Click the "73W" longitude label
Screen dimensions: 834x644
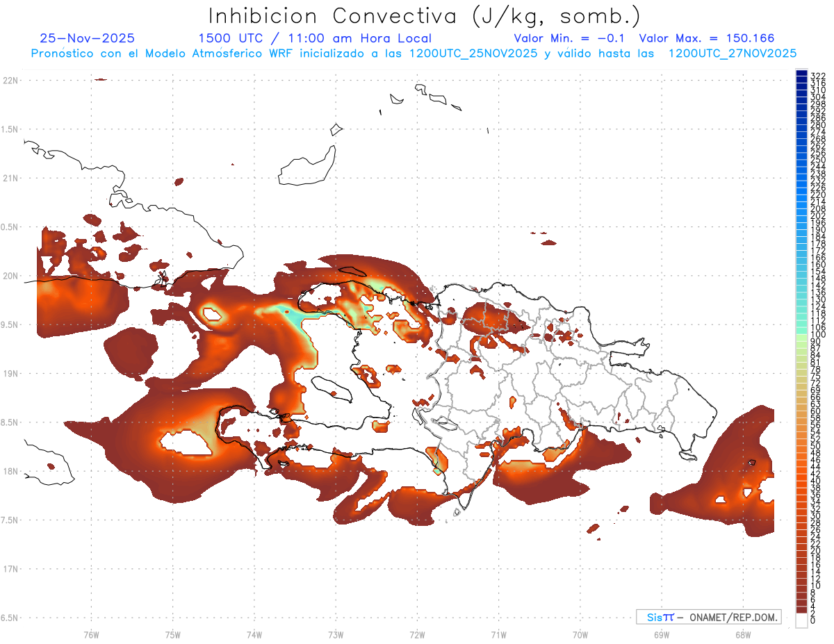(336, 634)
